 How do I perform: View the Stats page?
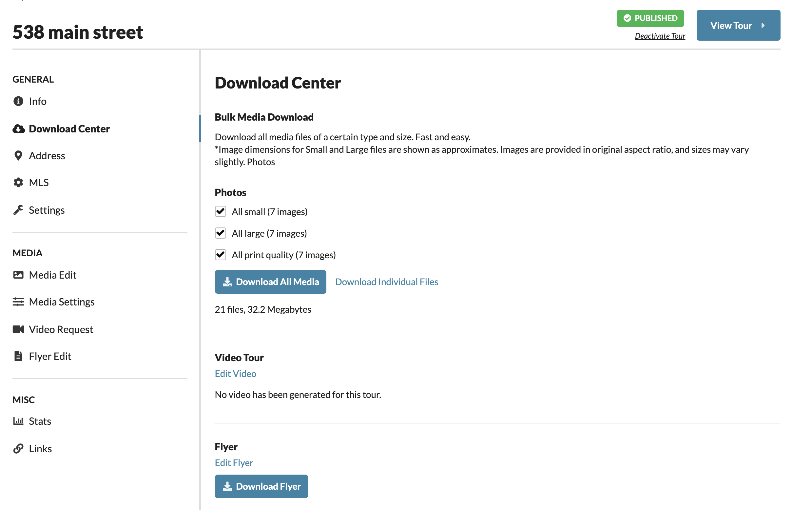[x=40, y=421]
